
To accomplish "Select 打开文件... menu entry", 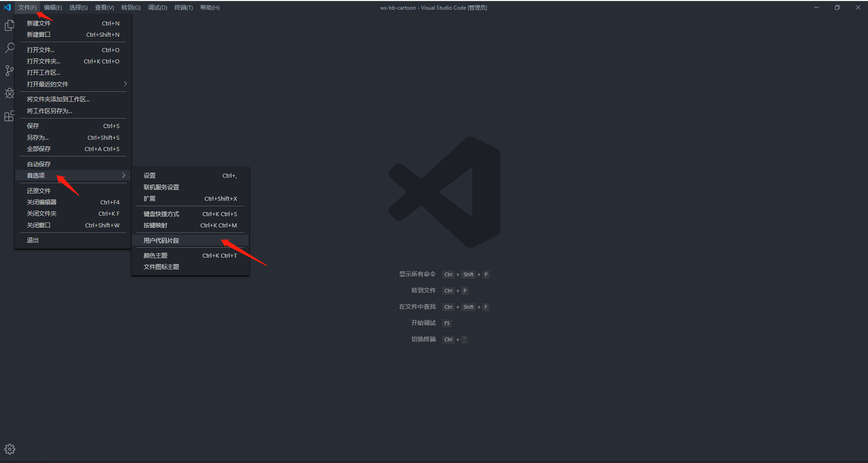I will coord(73,50).
